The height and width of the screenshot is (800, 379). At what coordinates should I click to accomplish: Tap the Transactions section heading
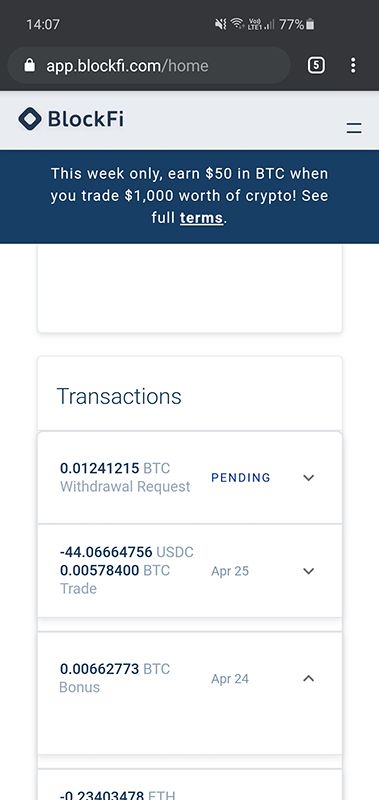click(x=119, y=396)
